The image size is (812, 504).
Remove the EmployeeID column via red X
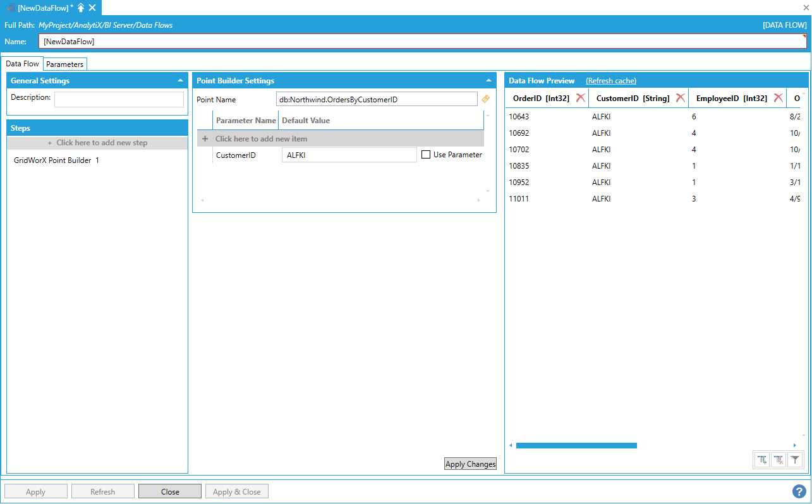pos(778,98)
